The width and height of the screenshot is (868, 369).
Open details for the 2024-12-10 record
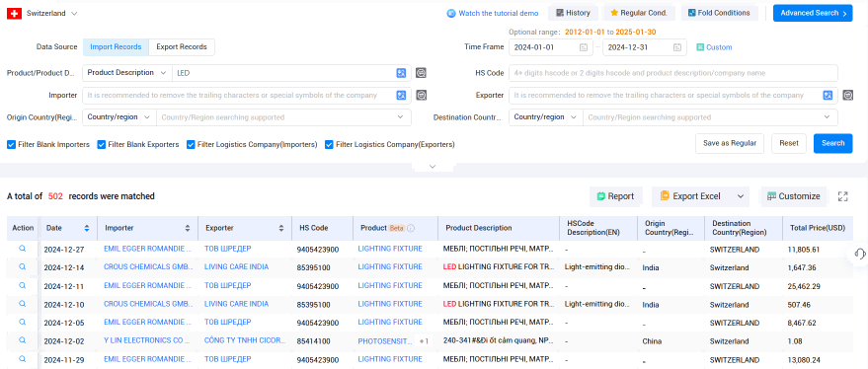(22, 304)
